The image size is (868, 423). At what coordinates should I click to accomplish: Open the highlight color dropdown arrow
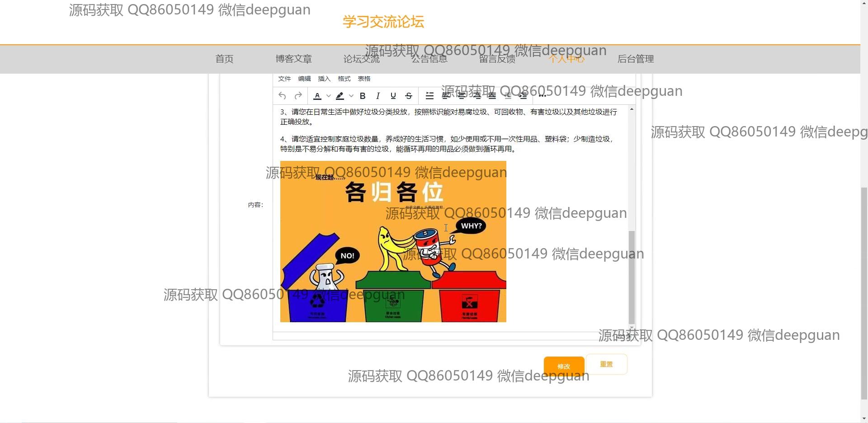(x=351, y=96)
